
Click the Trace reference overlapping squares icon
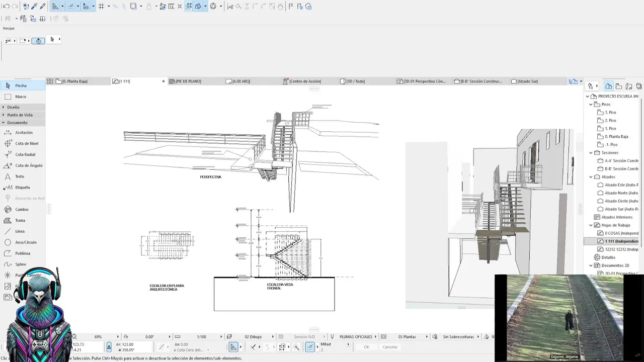click(133, 7)
